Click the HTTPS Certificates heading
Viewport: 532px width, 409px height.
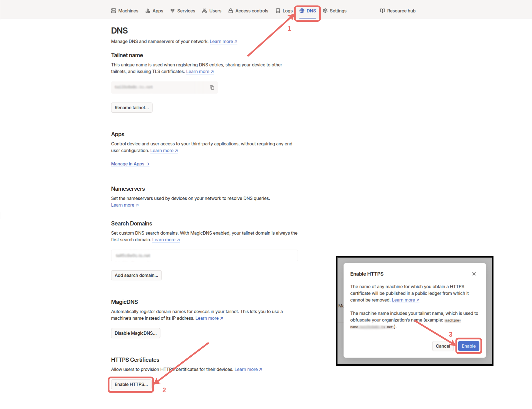[135, 360]
